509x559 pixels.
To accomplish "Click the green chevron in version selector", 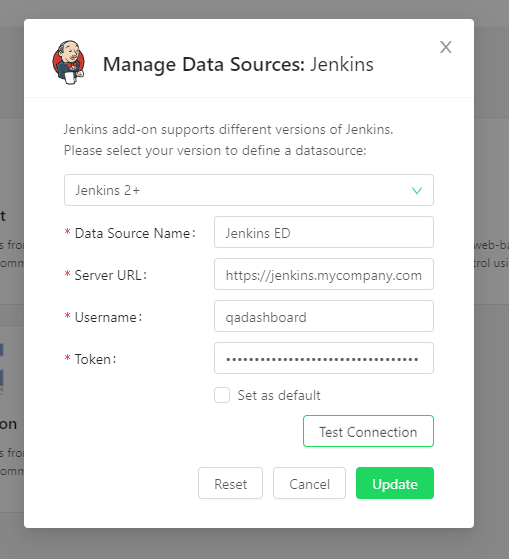I will click(x=417, y=190).
